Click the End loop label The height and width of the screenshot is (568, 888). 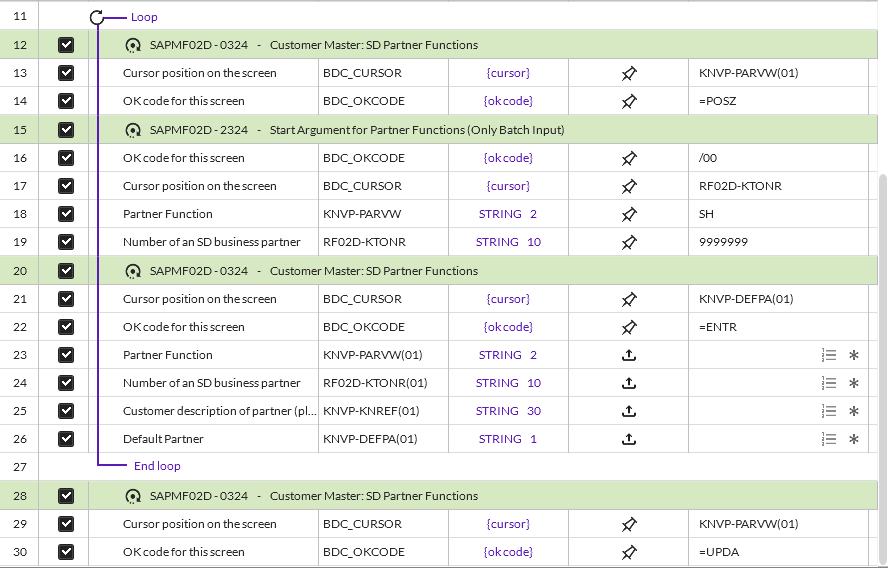coord(157,466)
